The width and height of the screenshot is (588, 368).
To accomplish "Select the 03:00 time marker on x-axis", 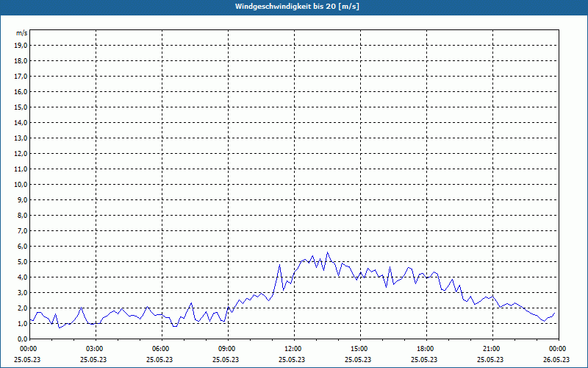I will (x=94, y=349).
